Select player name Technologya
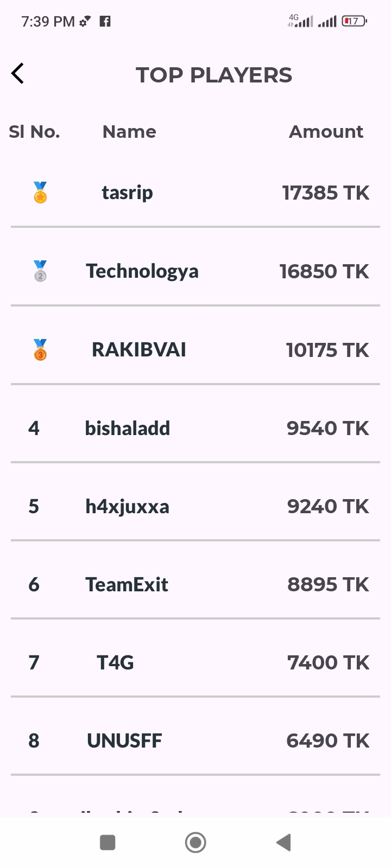 click(x=142, y=271)
